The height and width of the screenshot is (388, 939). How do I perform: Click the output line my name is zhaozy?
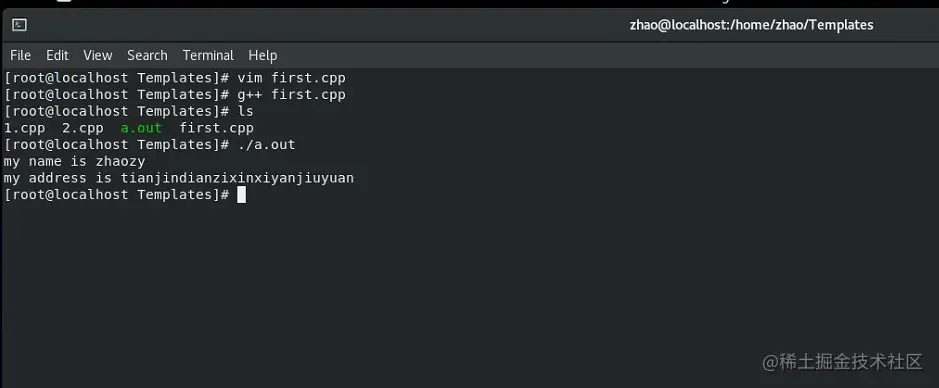pos(74,161)
